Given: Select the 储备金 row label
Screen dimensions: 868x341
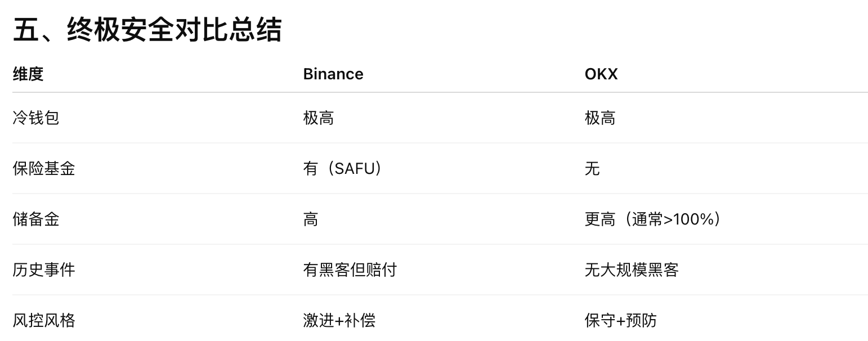Looking at the screenshot, I should click(x=36, y=219).
